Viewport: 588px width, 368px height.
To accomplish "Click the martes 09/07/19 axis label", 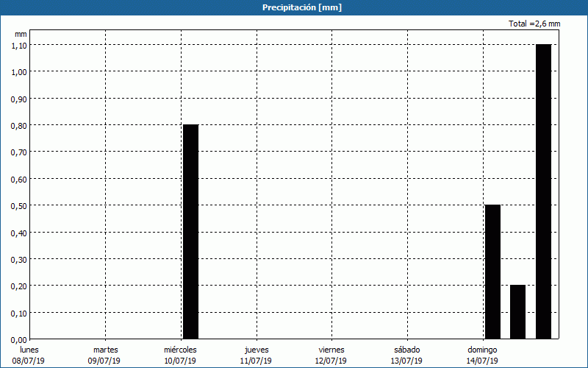I will coord(104,355).
